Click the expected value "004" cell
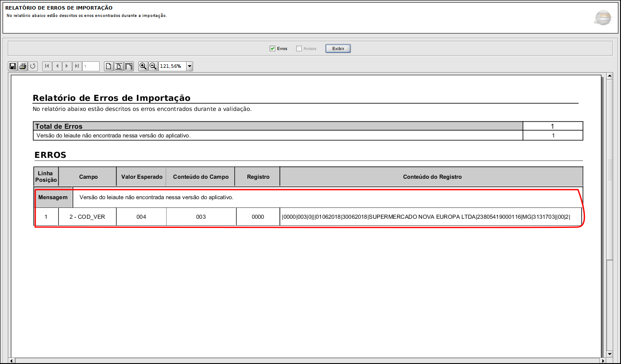The width and height of the screenshot is (621, 364). (x=141, y=217)
